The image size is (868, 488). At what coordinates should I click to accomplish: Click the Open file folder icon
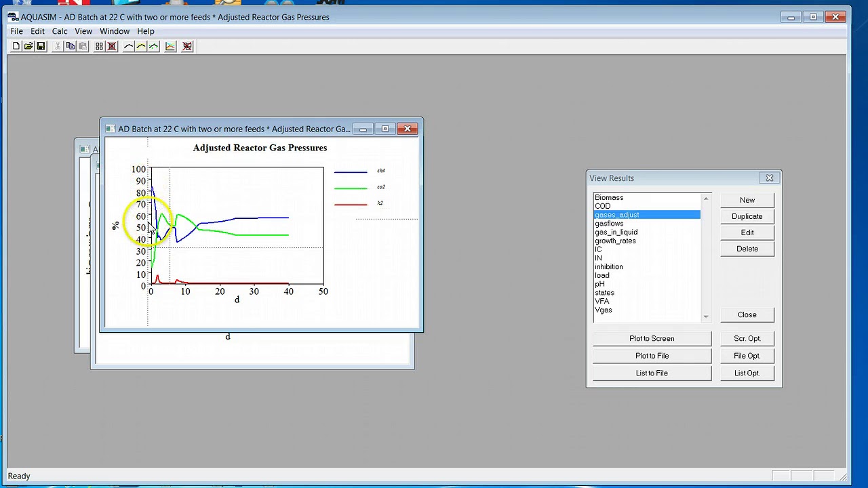tap(28, 46)
